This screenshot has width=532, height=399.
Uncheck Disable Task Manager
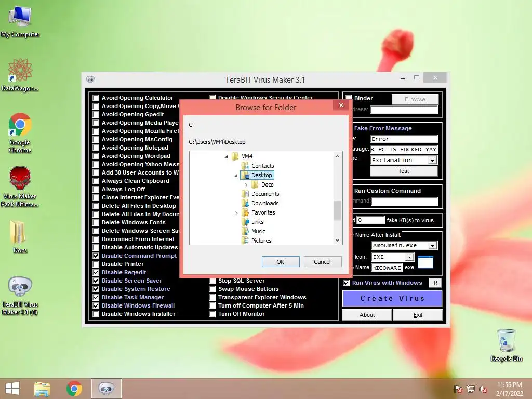click(x=96, y=298)
